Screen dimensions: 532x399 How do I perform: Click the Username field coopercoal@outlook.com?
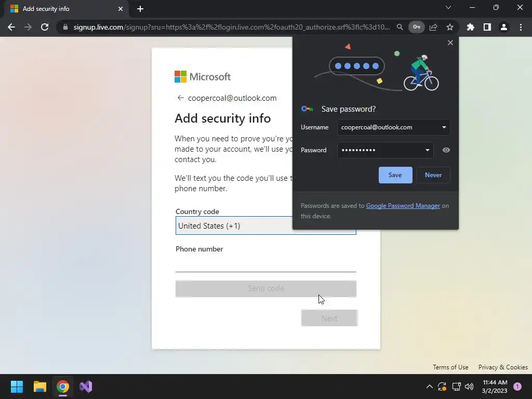click(x=394, y=127)
